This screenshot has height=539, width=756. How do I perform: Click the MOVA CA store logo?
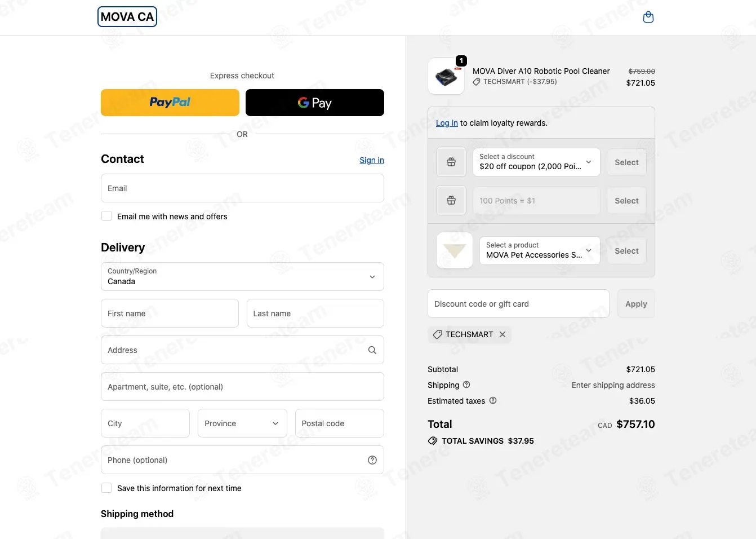pyautogui.click(x=127, y=17)
